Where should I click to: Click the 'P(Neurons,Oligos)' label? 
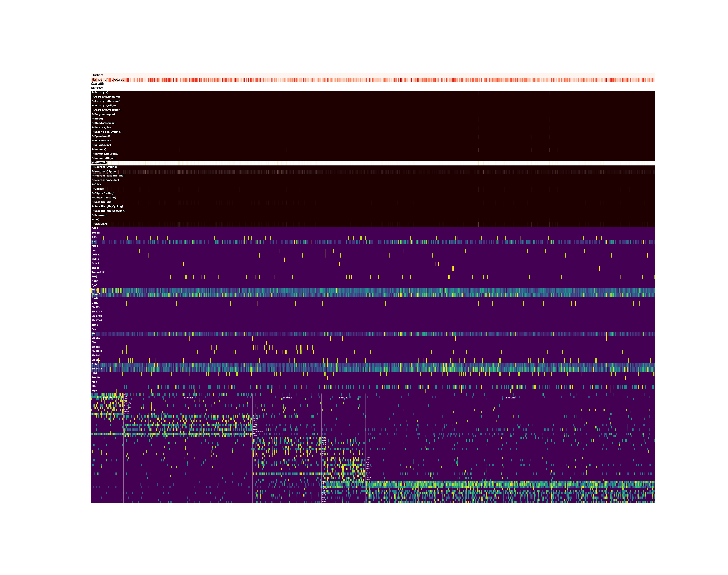pyautogui.click(x=104, y=171)
